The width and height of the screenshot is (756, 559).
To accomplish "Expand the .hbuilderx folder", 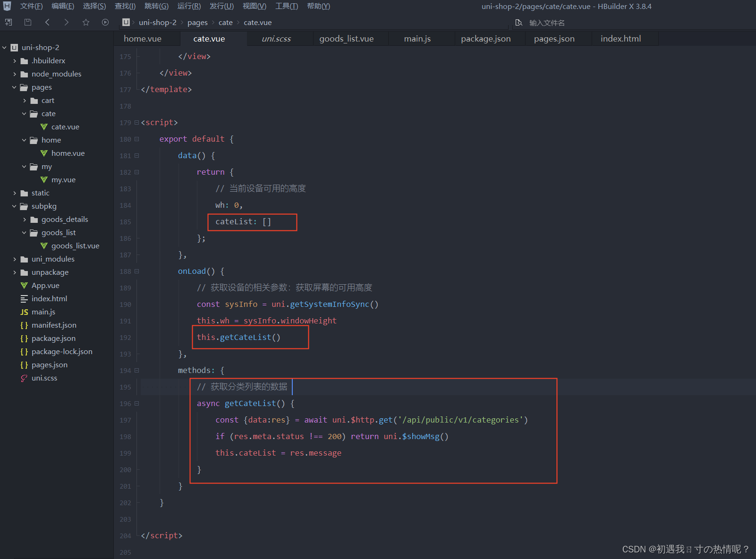I will 14,60.
